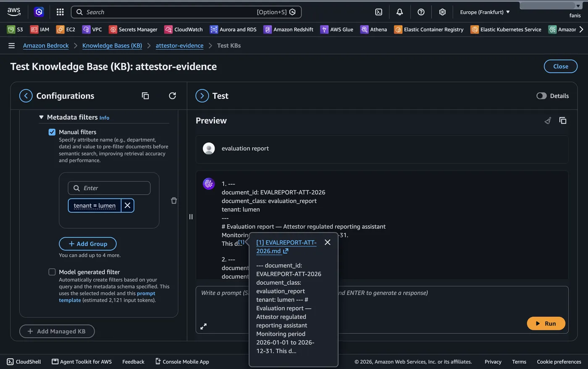Go to the attestor-evidence breadcrumb

coord(179,45)
